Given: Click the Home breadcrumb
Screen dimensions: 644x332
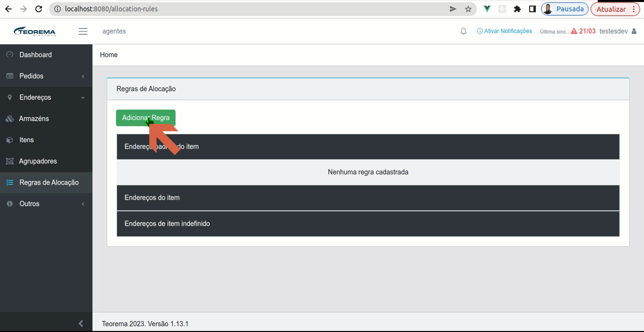Looking at the screenshot, I should 109,55.
